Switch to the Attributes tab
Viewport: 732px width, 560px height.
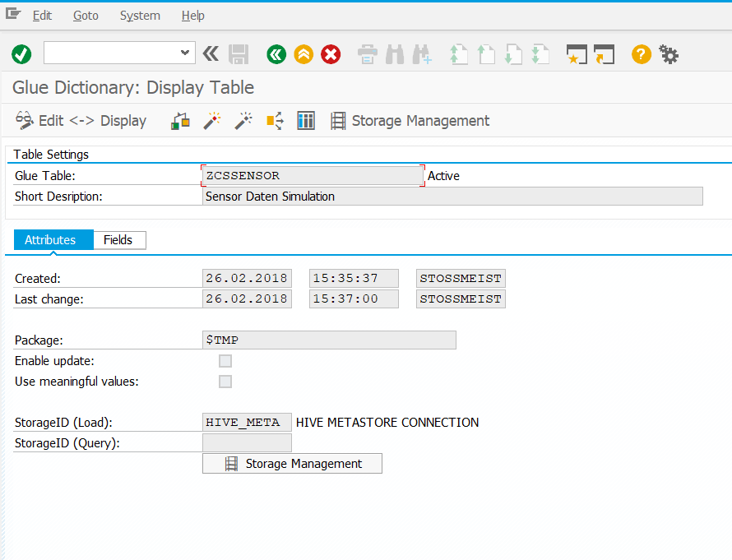(x=53, y=240)
